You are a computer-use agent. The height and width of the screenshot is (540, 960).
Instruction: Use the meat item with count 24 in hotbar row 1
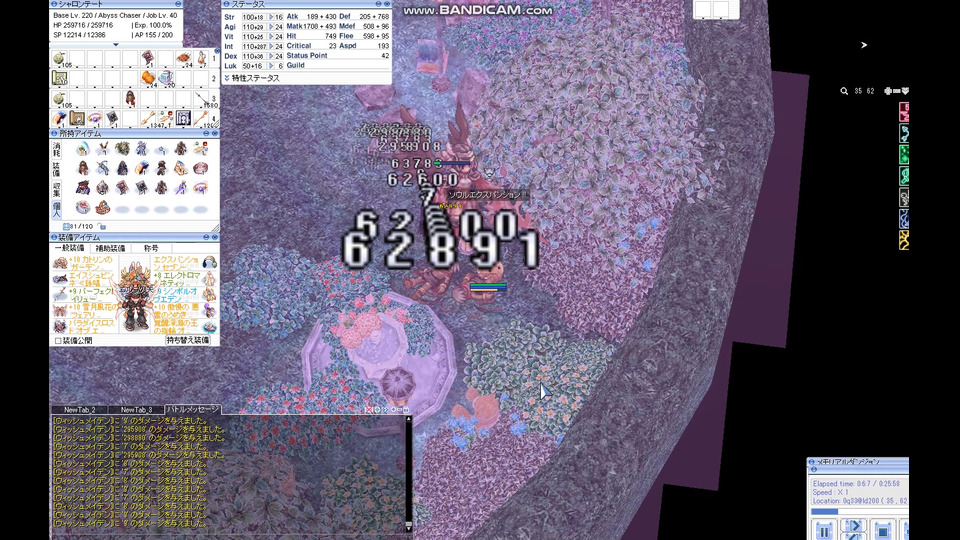click(x=184, y=59)
